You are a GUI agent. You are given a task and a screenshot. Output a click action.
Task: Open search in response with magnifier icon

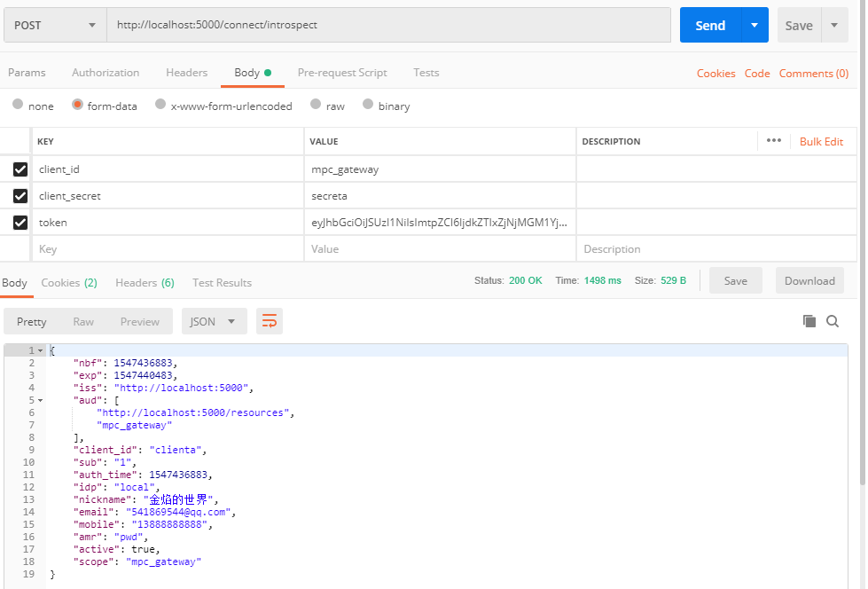pos(833,321)
